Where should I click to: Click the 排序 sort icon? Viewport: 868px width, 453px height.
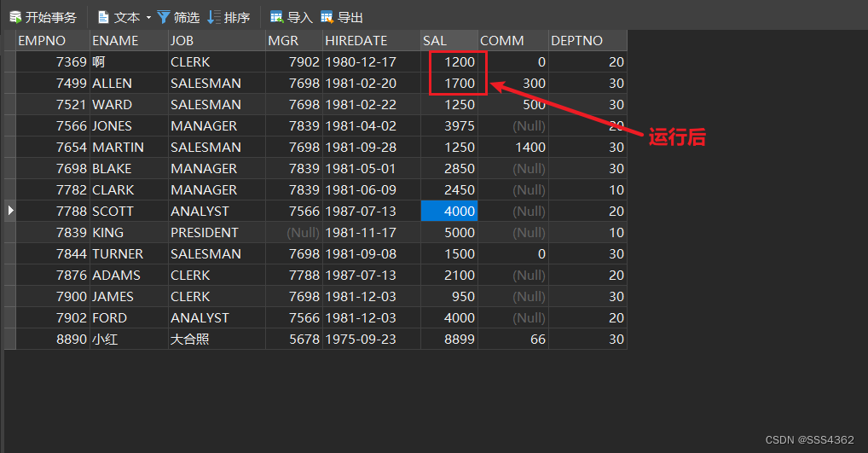[x=214, y=18]
